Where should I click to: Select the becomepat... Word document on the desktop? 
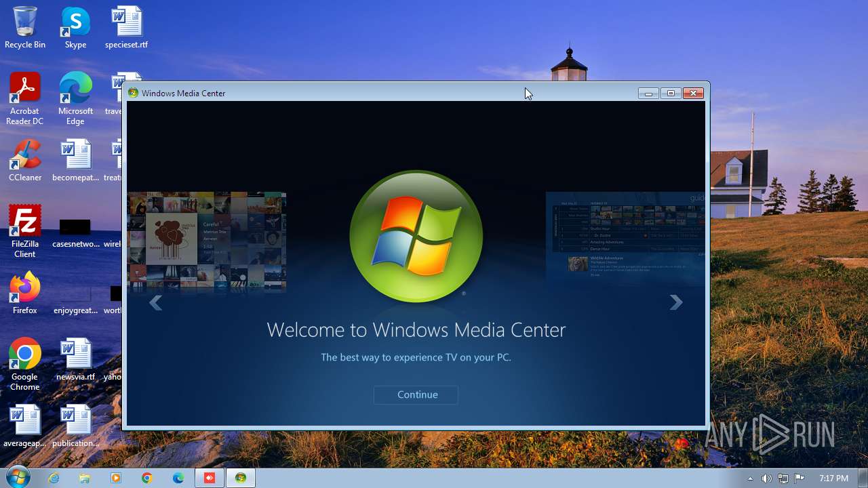click(x=75, y=161)
